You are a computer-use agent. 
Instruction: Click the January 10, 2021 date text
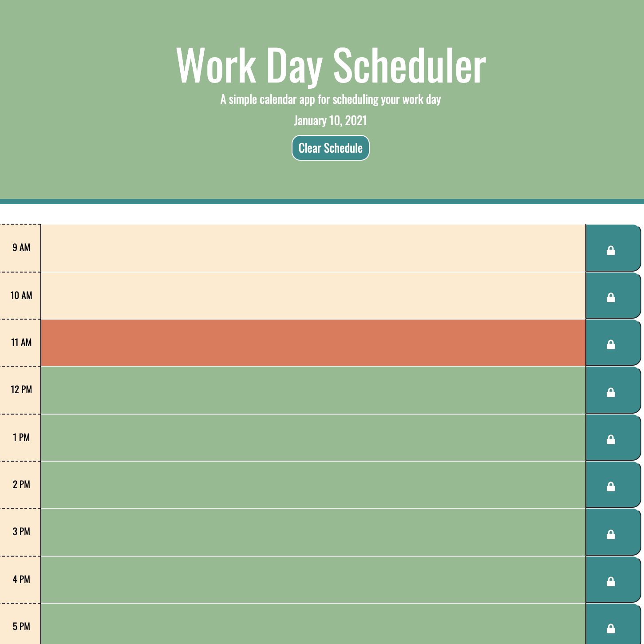330,121
